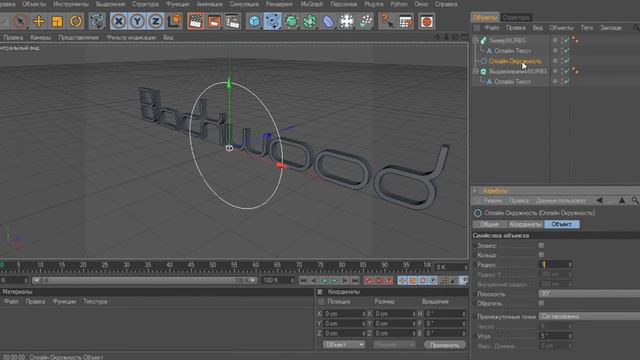Open Координаты tab in attributes
Screen dimensions: 640x360
pyautogui.click(x=526, y=224)
